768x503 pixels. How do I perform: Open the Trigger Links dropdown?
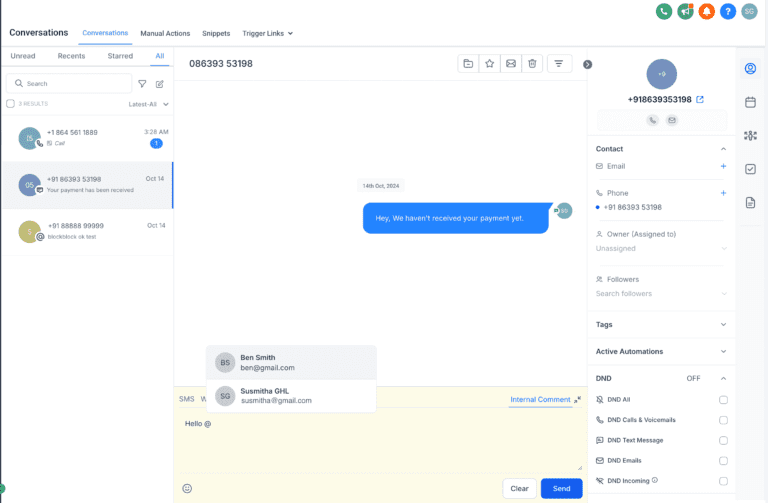[267, 33]
